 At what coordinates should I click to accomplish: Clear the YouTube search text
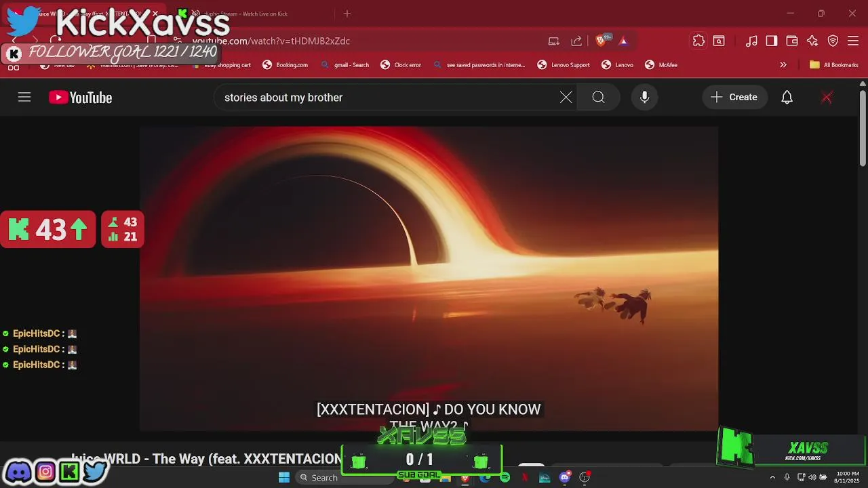(x=566, y=98)
